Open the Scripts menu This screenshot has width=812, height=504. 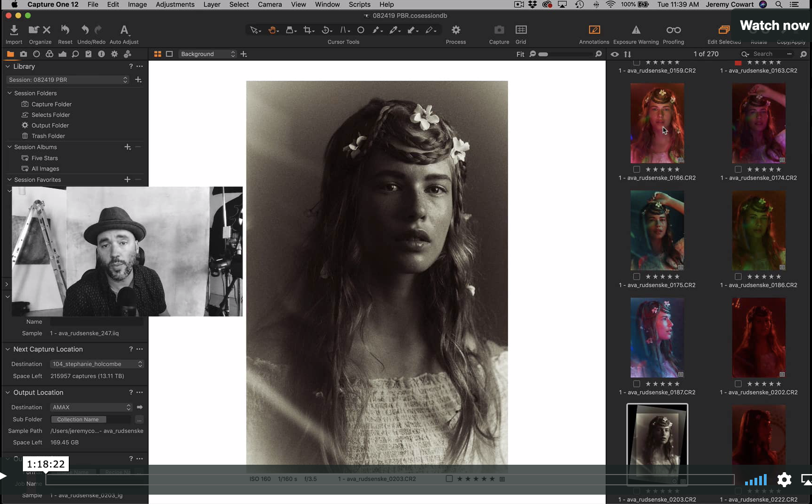click(x=359, y=4)
